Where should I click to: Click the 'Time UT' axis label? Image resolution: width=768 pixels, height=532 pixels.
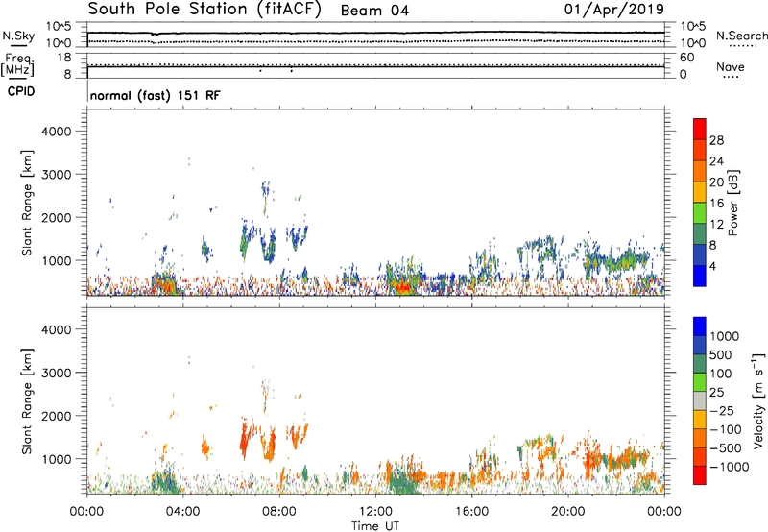tap(375, 526)
